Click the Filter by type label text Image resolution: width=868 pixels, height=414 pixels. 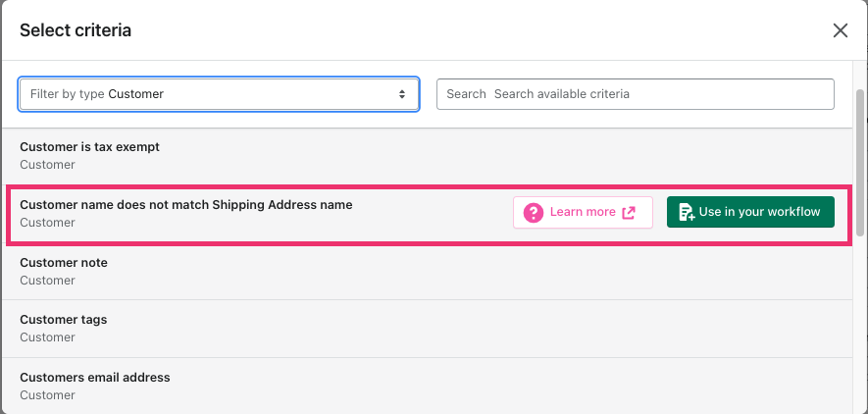pyautogui.click(x=67, y=94)
